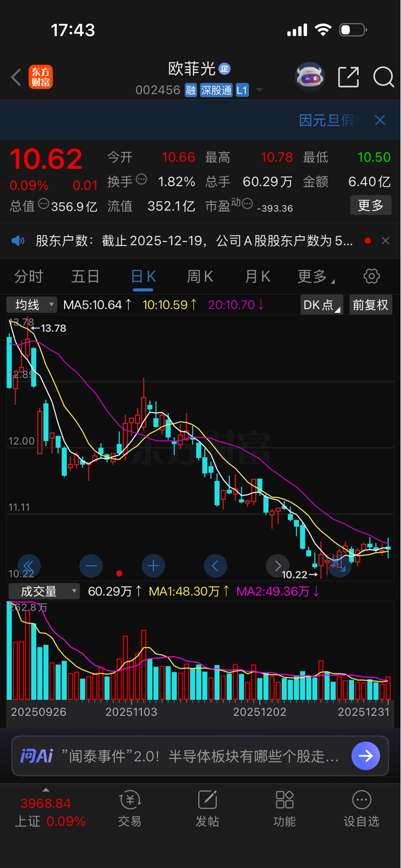Tap the MA5:10.64 value
The image size is (401, 868).
[x=98, y=304]
